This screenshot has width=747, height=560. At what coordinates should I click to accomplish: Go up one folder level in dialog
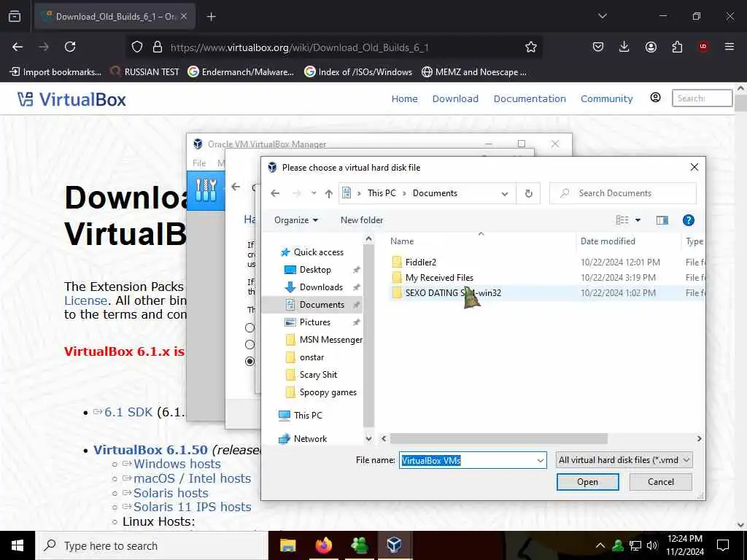pyautogui.click(x=329, y=193)
